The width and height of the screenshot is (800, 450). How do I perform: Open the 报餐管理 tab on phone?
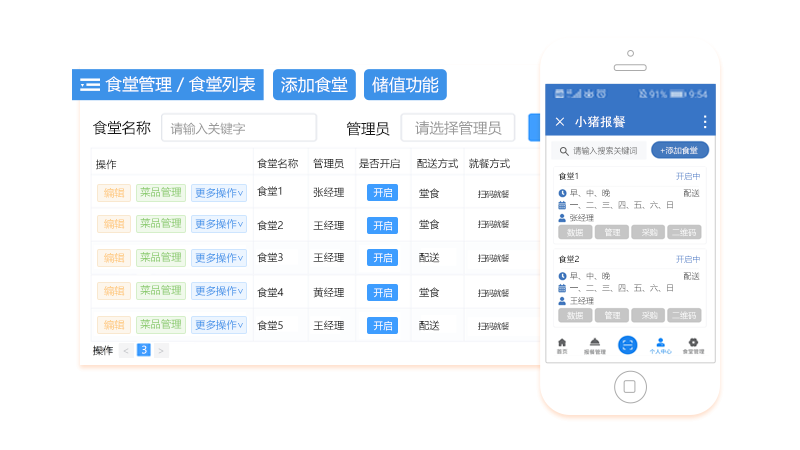point(595,346)
